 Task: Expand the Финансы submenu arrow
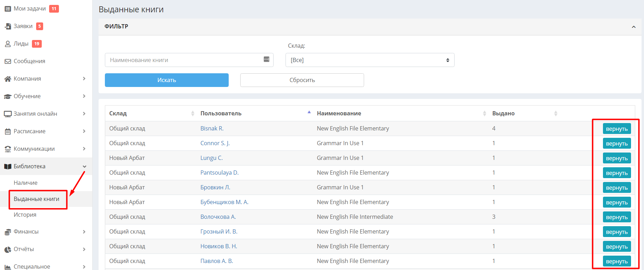click(84, 232)
